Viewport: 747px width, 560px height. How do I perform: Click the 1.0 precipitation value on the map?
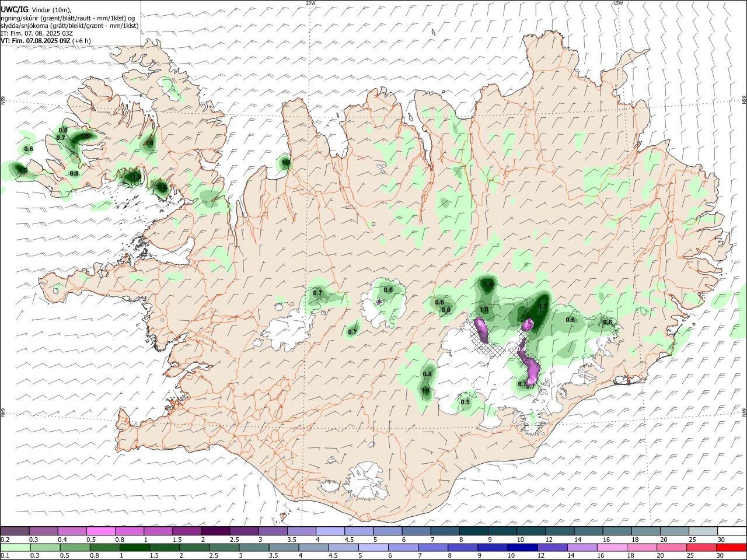point(484,310)
